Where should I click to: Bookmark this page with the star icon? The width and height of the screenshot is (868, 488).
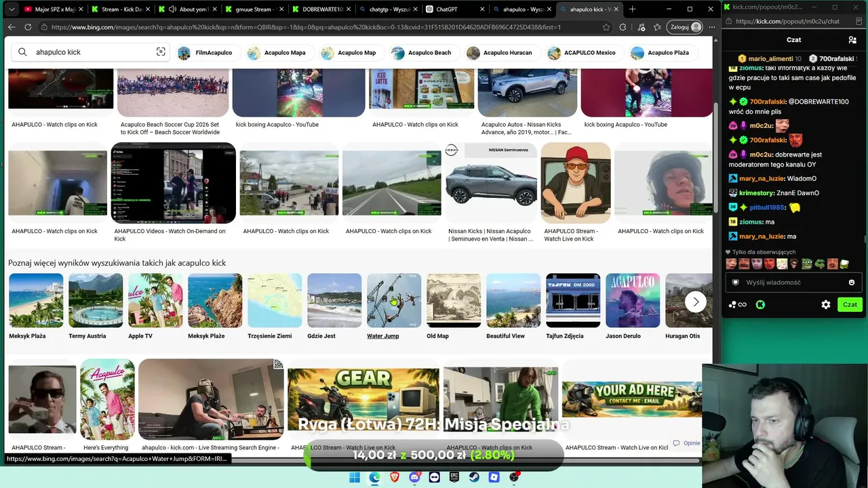point(606,27)
